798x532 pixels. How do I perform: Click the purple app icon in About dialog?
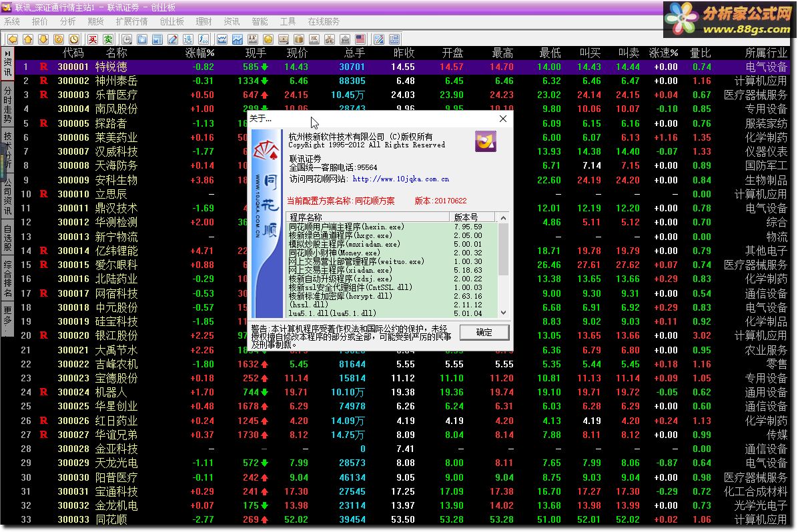tap(486, 141)
